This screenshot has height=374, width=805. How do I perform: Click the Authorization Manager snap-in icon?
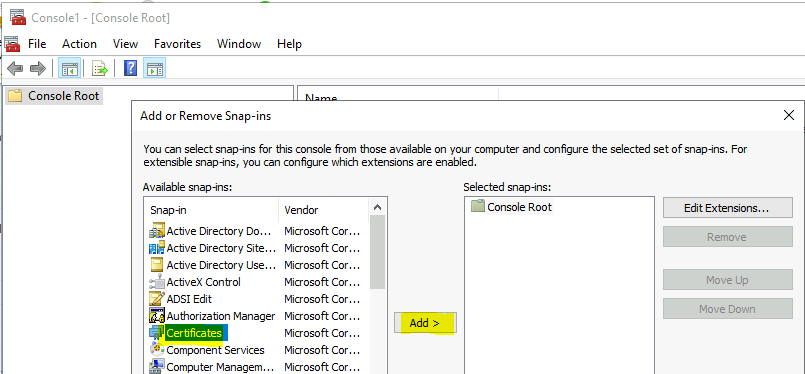pyautogui.click(x=157, y=316)
